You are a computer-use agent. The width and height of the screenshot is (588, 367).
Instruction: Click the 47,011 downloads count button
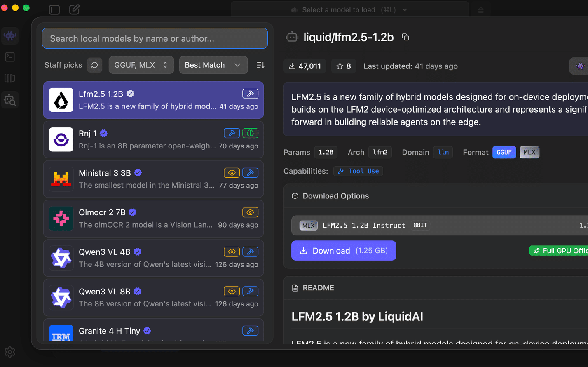tap(305, 66)
